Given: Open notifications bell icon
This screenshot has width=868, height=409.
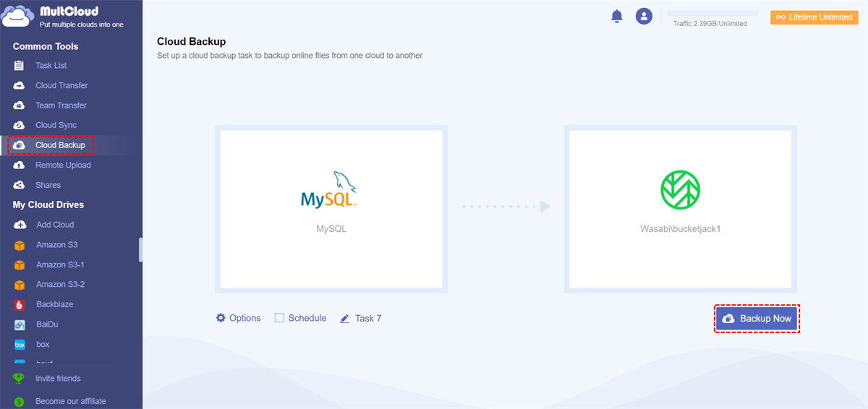Looking at the screenshot, I should tap(617, 16).
